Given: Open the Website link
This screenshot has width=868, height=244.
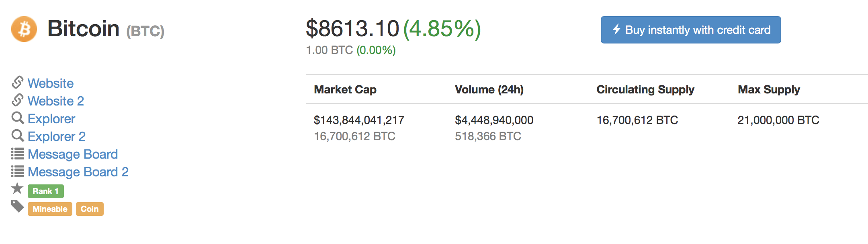Looking at the screenshot, I should click(x=51, y=83).
